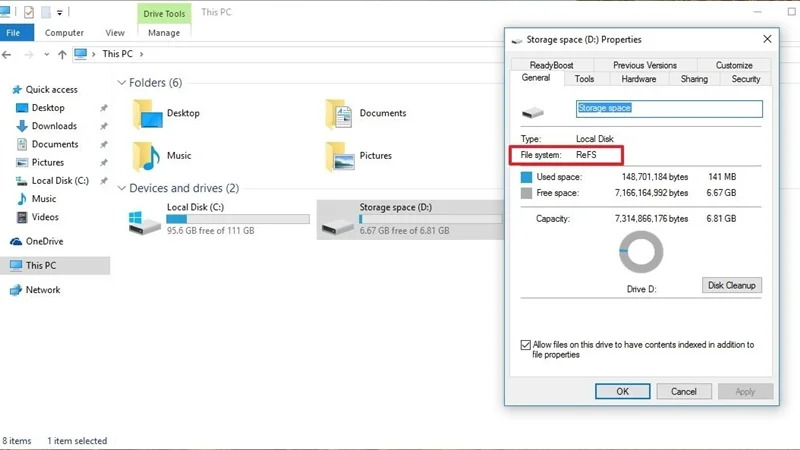Image resolution: width=800 pixels, height=450 pixels.
Task: Select the Local Disk (C:) drive icon
Action: pos(145,222)
